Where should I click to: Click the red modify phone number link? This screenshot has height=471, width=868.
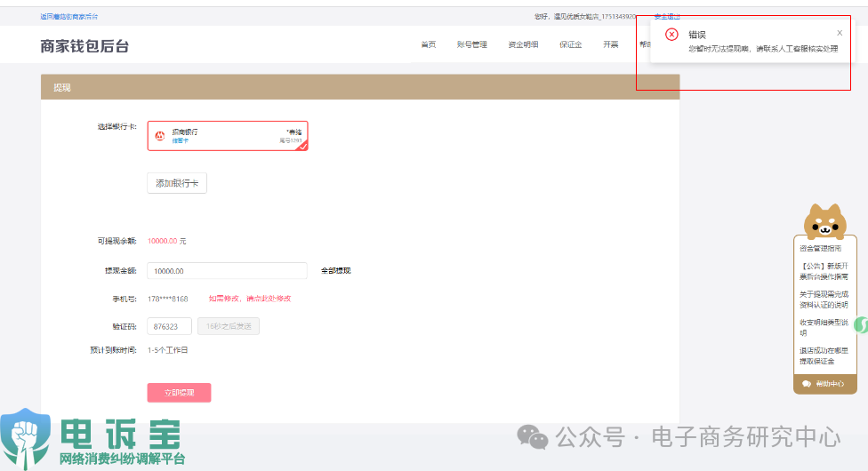(249, 299)
